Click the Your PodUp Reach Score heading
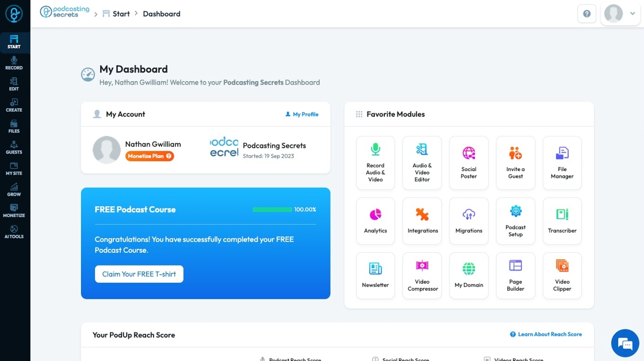The height and width of the screenshot is (361, 644). pyautogui.click(x=133, y=335)
